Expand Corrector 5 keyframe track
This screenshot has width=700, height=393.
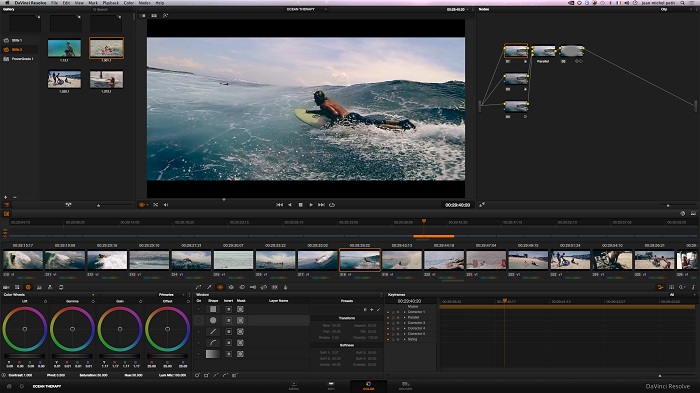(x=404, y=334)
